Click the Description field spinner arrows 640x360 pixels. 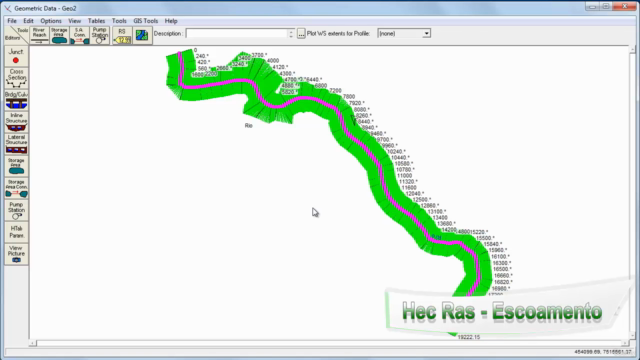tap(291, 33)
